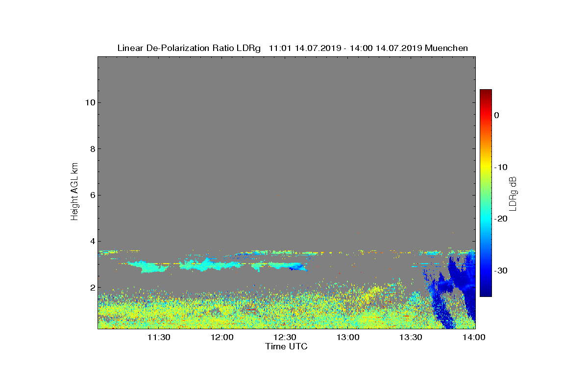This screenshot has height=392, width=588.
Task: Click the colorbar label 0
Action: 496,115
